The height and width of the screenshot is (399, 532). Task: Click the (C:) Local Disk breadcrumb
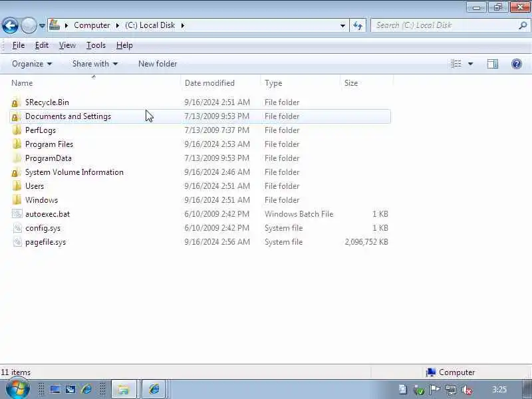[x=150, y=25]
